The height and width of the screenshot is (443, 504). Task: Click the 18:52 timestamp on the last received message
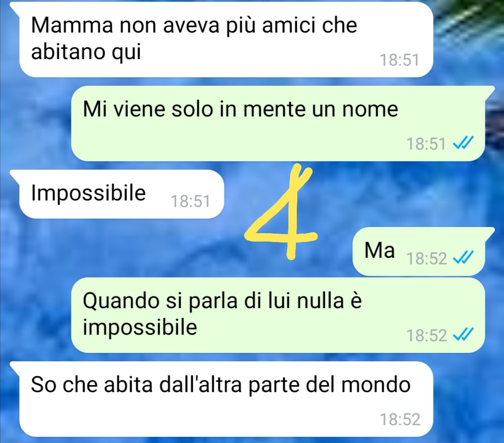tap(400, 419)
